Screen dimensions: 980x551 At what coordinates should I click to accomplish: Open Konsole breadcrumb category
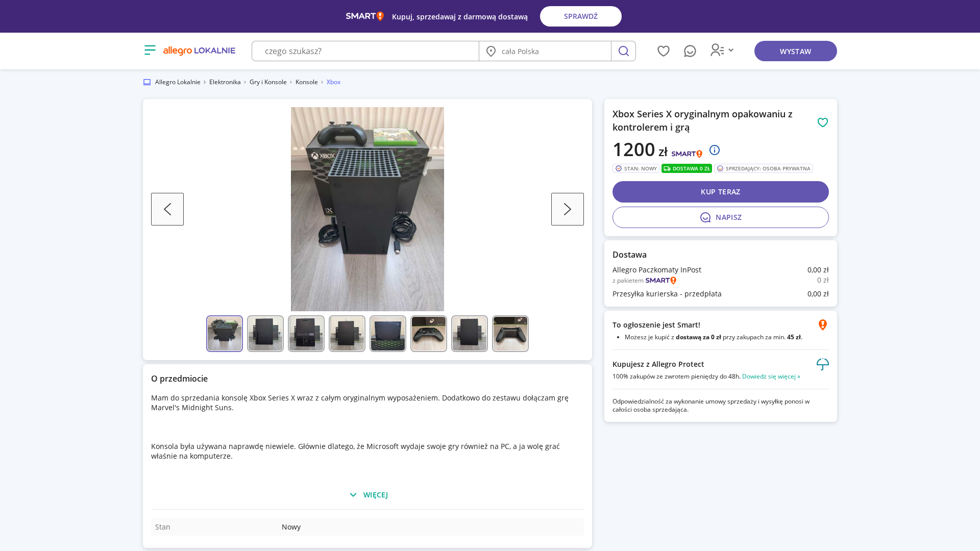pyautogui.click(x=307, y=82)
